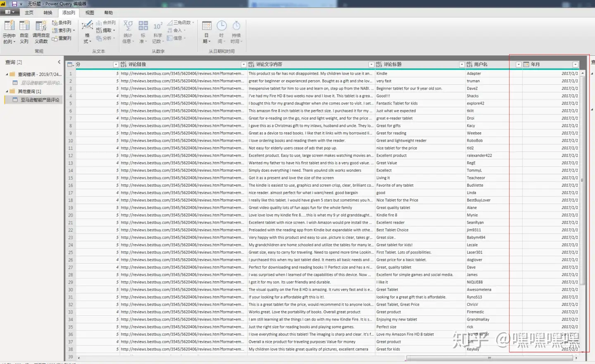
Task: Click username cell 'Awesomelena'
Action: click(494, 290)
